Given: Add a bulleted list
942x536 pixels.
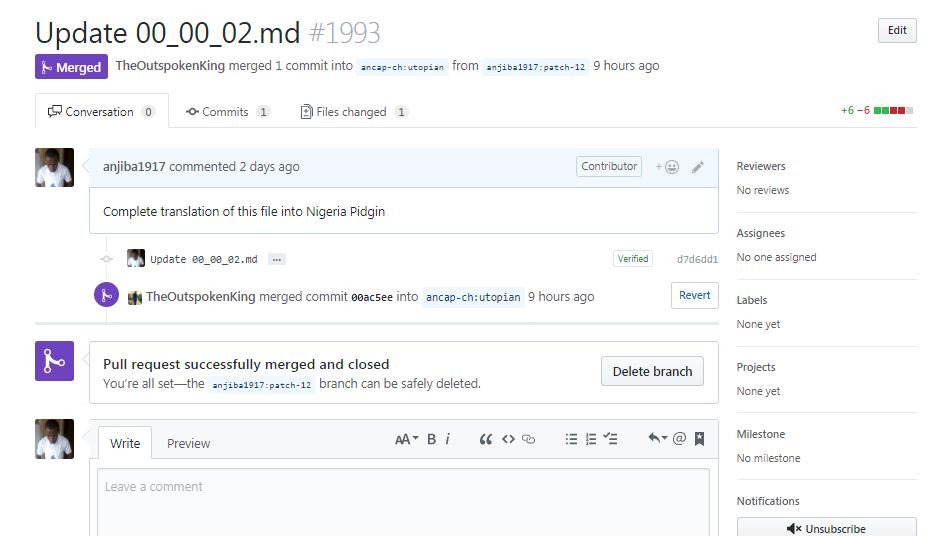Looking at the screenshot, I should (571, 439).
